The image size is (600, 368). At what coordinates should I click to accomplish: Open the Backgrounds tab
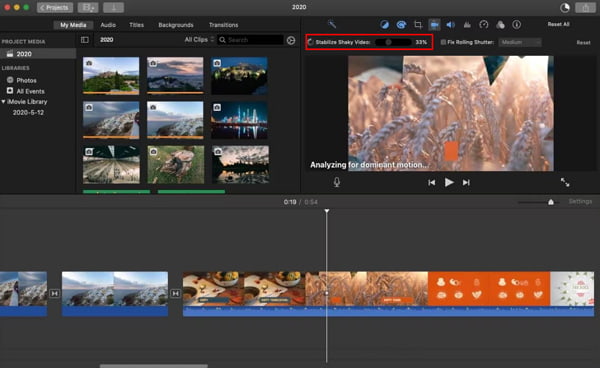click(x=176, y=25)
